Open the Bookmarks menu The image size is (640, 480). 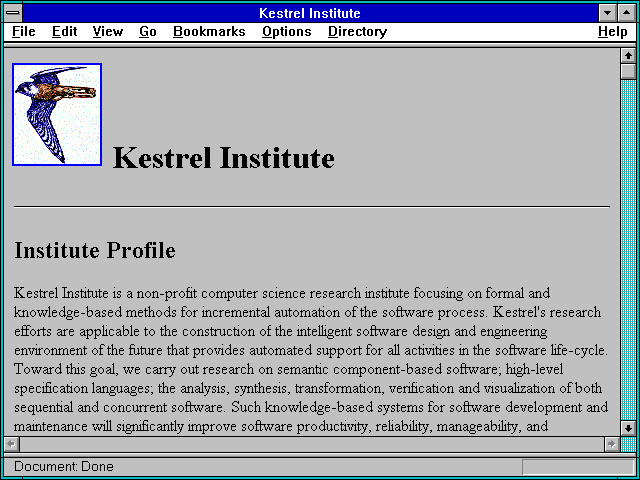coord(209,31)
